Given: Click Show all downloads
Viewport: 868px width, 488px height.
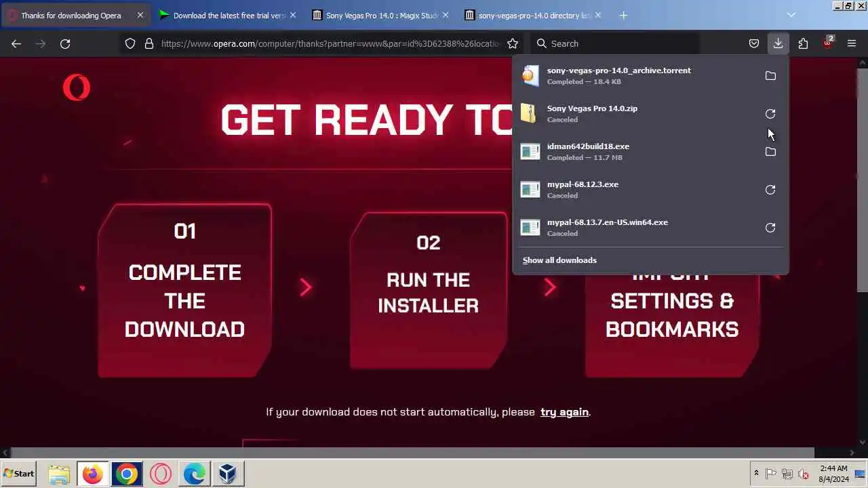Looking at the screenshot, I should (559, 260).
